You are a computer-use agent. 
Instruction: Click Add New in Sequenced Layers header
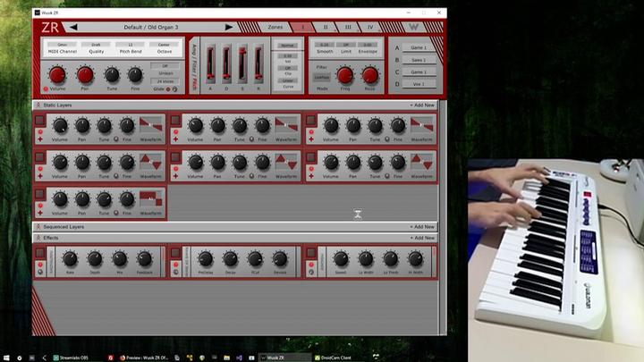[422, 226]
